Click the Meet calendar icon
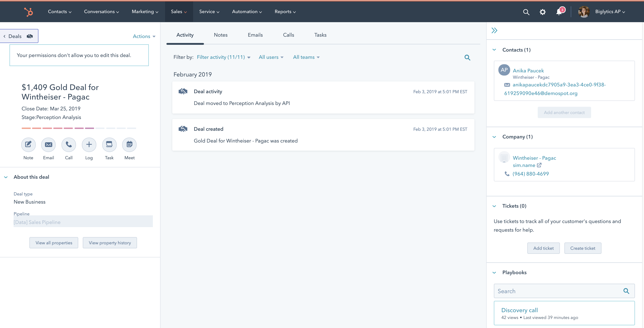The width and height of the screenshot is (644, 328). coord(130,145)
